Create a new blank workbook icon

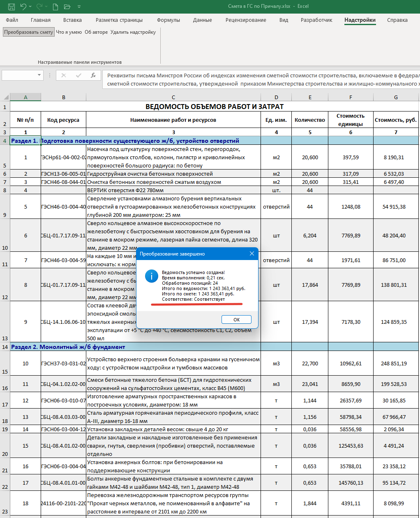pyautogui.click(x=55, y=7)
